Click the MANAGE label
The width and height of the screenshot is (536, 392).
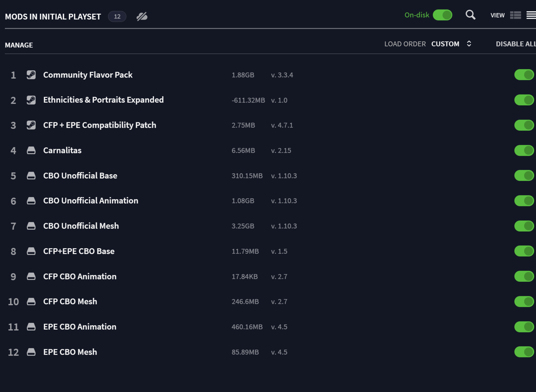[19, 45]
